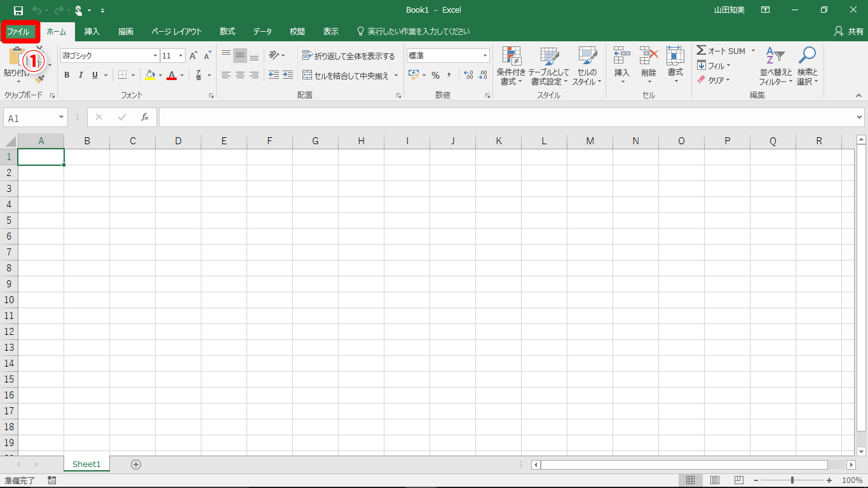Switch to the ページ レイアウト tab
The image size is (868, 488).
coord(177,31)
